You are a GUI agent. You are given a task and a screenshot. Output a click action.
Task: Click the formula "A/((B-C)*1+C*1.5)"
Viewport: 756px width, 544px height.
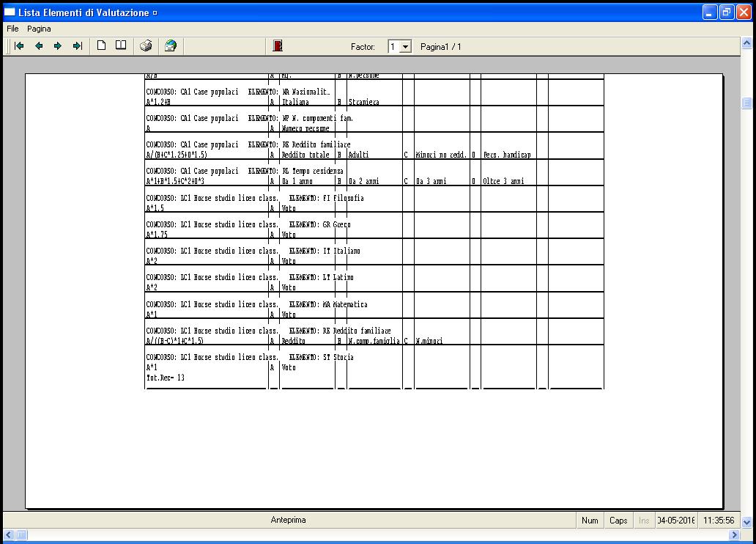(x=174, y=341)
